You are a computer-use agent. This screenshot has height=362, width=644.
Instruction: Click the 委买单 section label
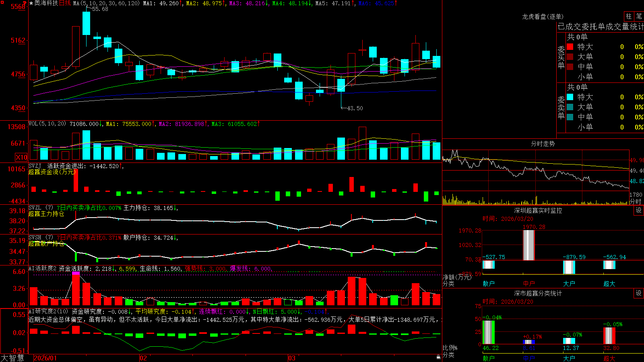tap(561, 57)
